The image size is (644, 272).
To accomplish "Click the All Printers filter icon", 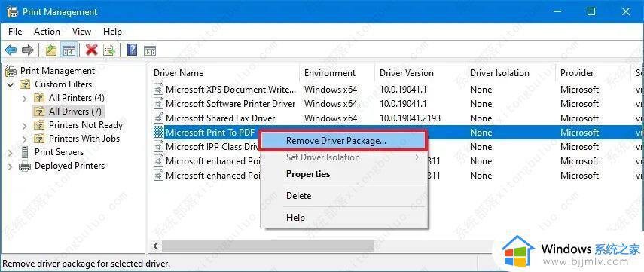I will coord(39,98).
